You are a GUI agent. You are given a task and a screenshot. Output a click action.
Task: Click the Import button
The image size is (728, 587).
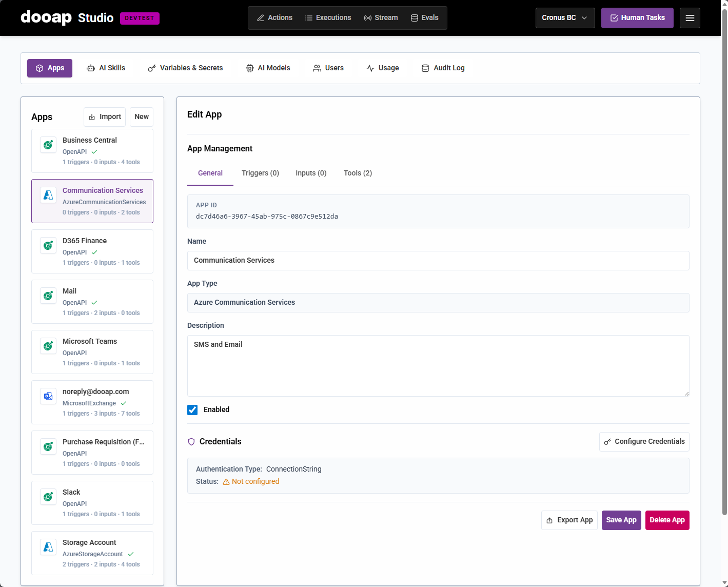point(105,117)
